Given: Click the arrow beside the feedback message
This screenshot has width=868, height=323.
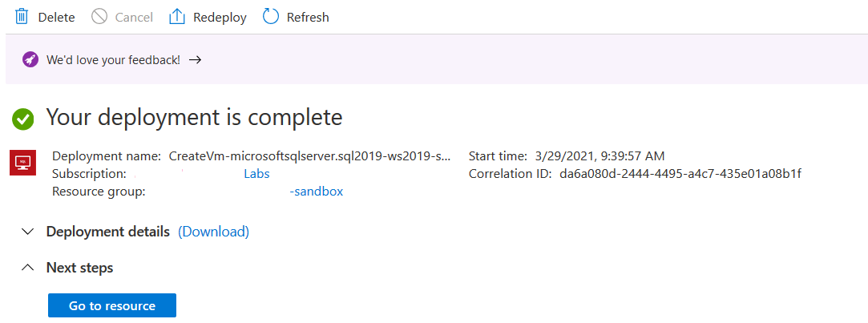Looking at the screenshot, I should tap(195, 60).
